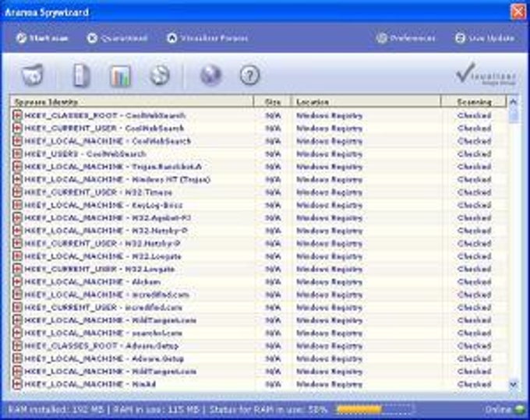Viewport: 530px width, 420px height.
Task: Select the HKEY_CURRENT_USER - W32.Timese entry
Action: point(260,192)
